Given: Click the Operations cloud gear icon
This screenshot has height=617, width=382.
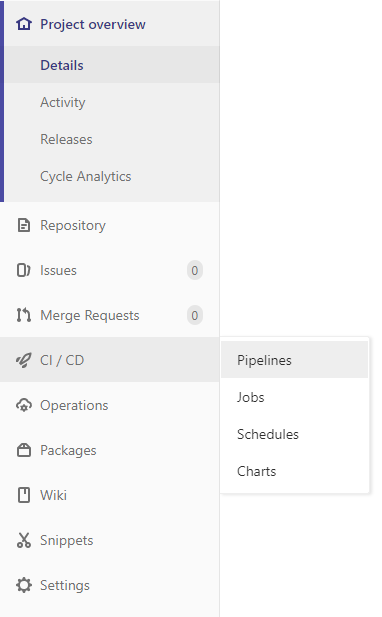Looking at the screenshot, I should tap(24, 405).
